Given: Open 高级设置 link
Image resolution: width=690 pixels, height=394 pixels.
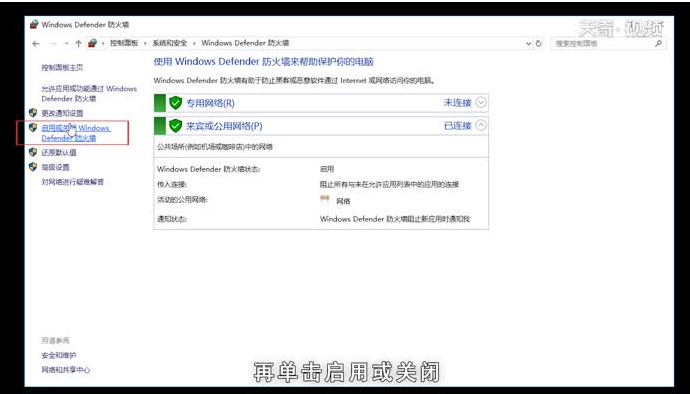Looking at the screenshot, I should click(x=55, y=167).
